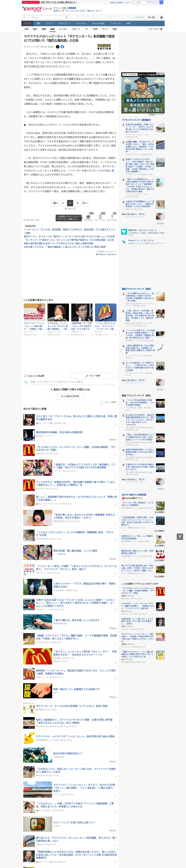This screenshot has width=186, height=868.
Task: Click the blue web search magnifier button
Action: (161, 2)
